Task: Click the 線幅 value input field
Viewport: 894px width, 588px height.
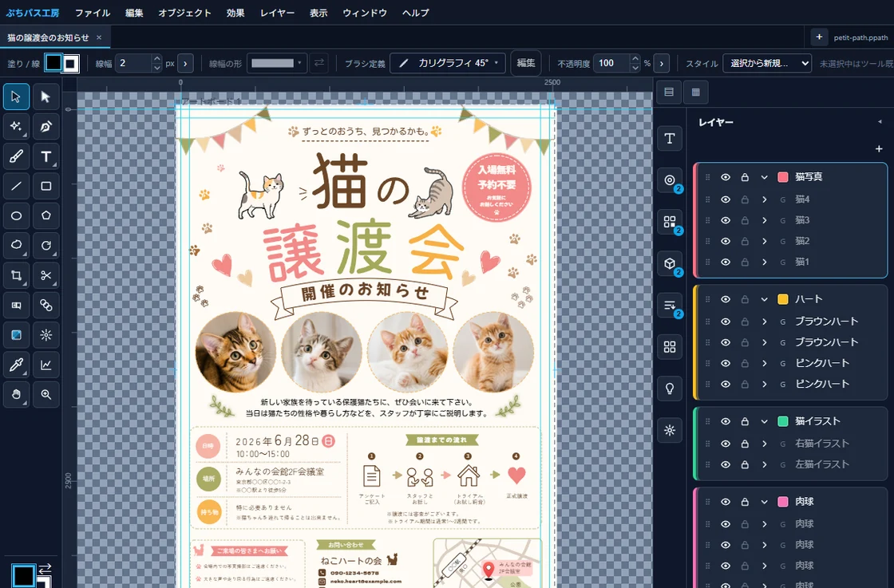Action: pos(134,63)
